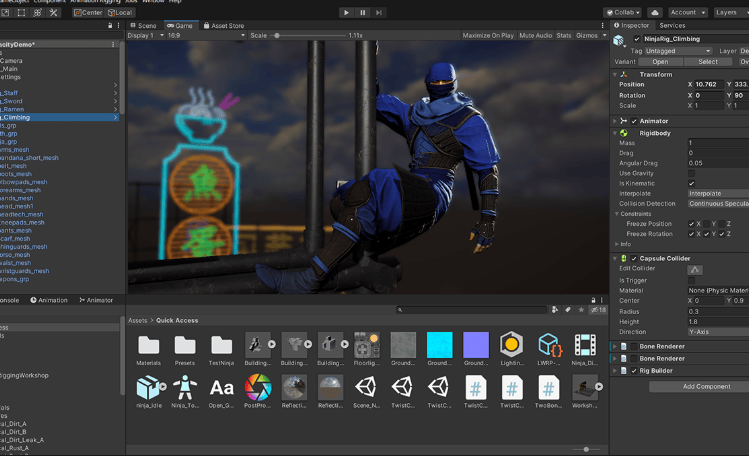
Task: Open the Layers dropdown
Action: point(731,12)
